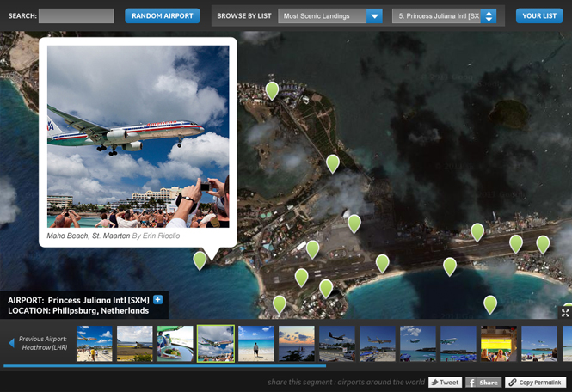Copy Permalink to this segment
Screen dimensions: 572x392
click(534, 383)
